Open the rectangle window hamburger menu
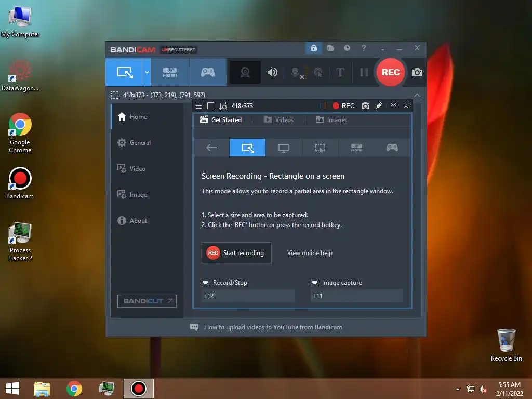Image resolution: width=532 pixels, height=399 pixels. 199,106
